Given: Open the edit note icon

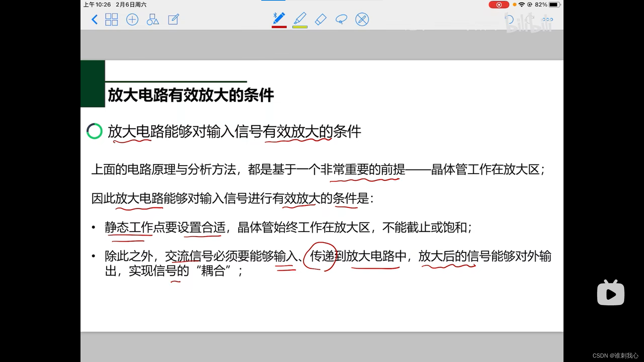Looking at the screenshot, I should (x=173, y=19).
